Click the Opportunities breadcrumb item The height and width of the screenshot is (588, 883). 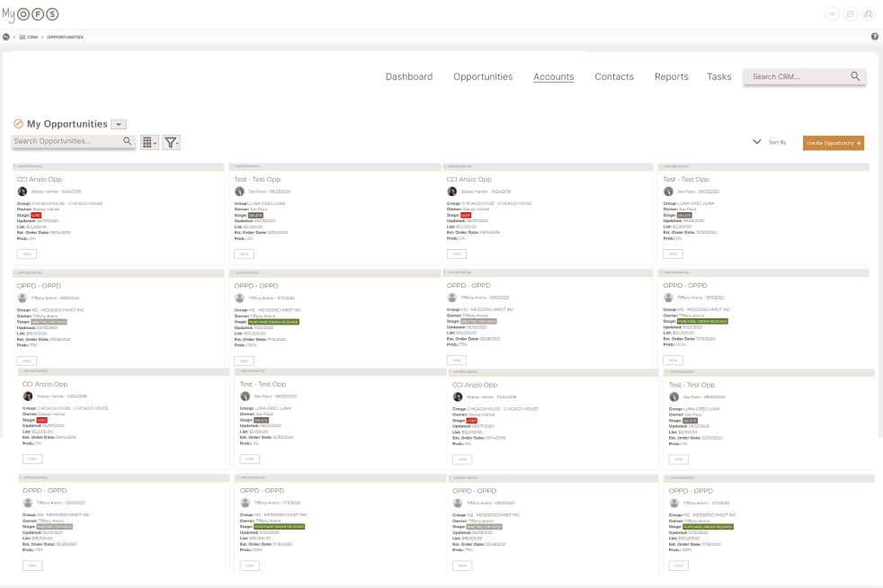[x=66, y=37]
